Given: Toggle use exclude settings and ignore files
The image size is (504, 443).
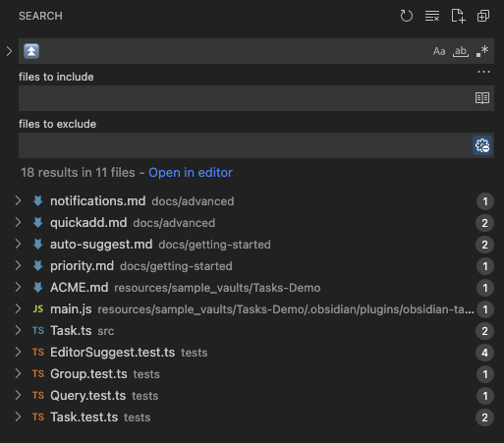Looking at the screenshot, I should click(x=482, y=145).
